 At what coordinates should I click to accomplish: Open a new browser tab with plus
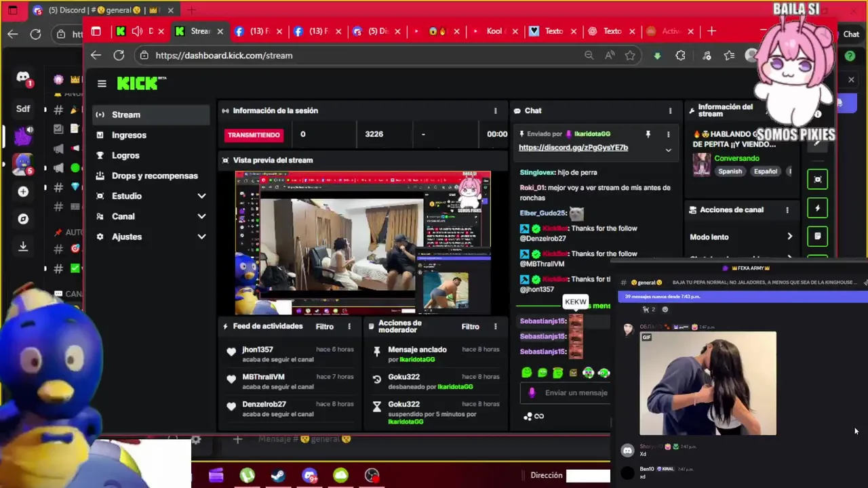pos(711,31)
